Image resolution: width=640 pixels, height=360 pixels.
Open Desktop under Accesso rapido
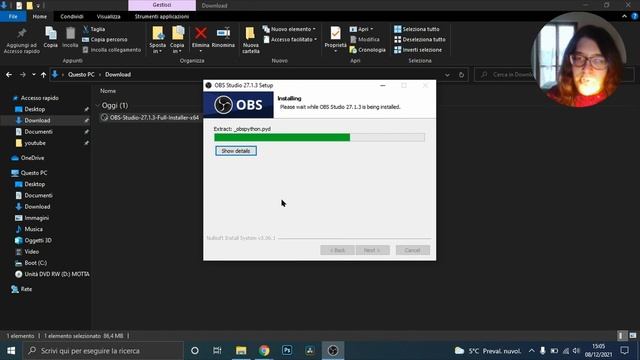pyautogui.click(x=35, y=109)
